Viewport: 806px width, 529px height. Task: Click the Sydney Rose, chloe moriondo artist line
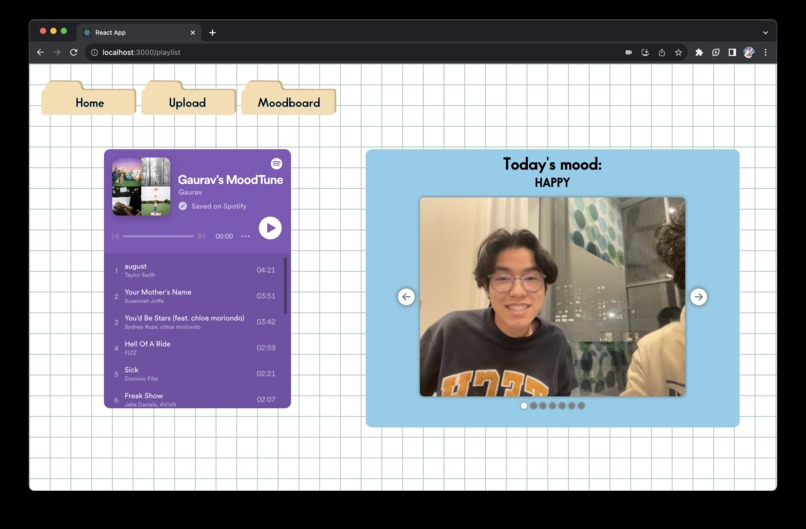[162, 327]
